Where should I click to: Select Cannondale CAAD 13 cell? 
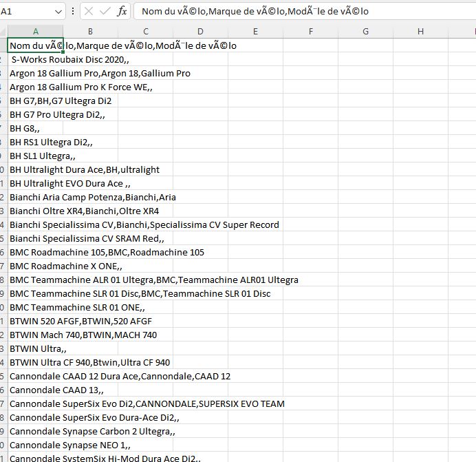point(36,390)
